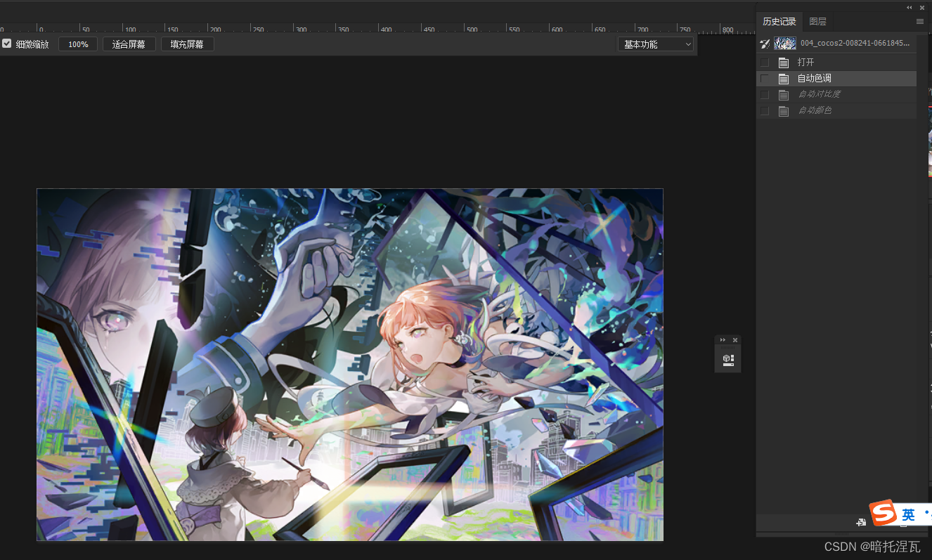The width and height of the screenshot is (932, 560).
Task: Open the History panel flyout menu
Action: click(x=920, y=22)
